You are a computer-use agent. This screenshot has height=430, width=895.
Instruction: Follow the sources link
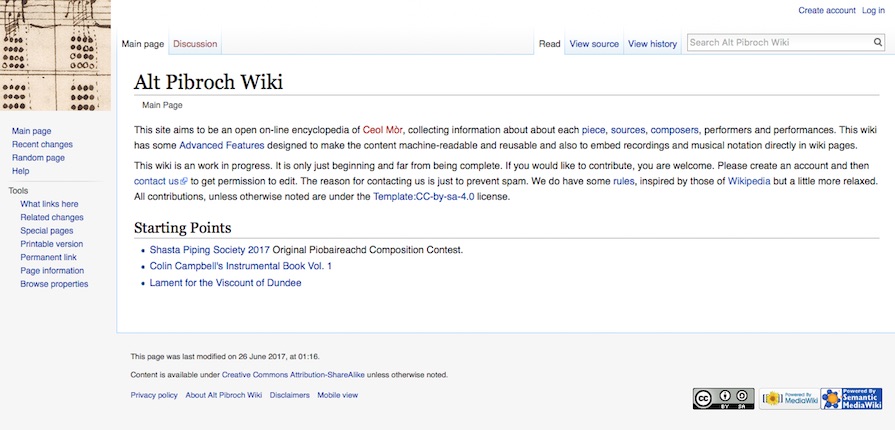point(628,130)
